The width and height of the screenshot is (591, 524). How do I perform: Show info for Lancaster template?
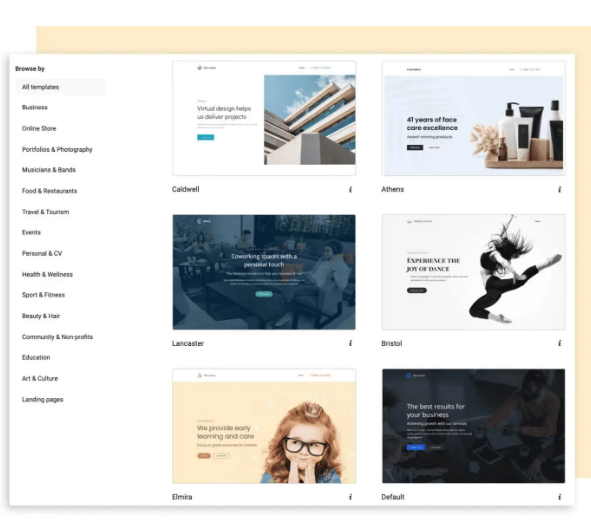tap(350, 343)
